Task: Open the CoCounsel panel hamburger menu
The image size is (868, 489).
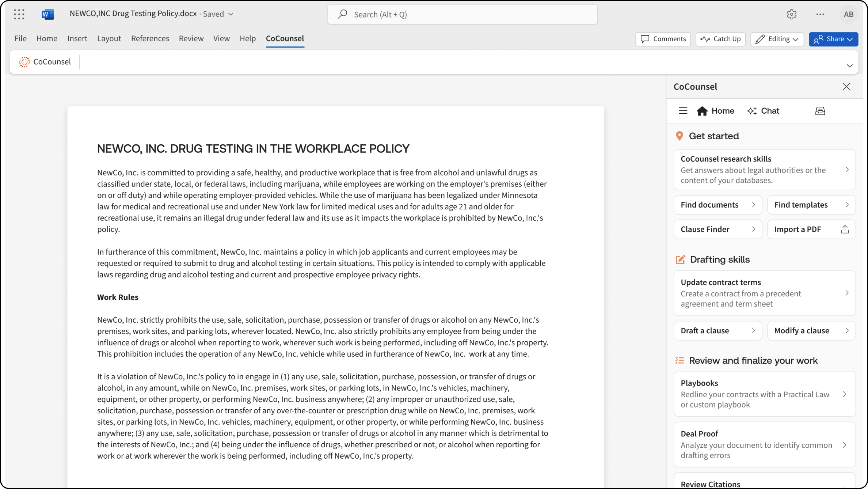Action: point(683,111)
